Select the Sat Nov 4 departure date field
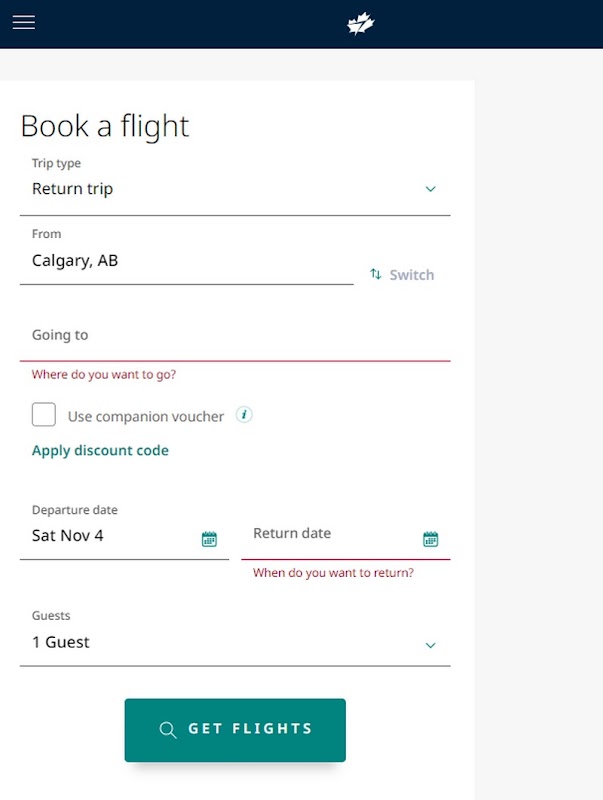The height and width of the screenshot is (800, 603). [110, 536]
